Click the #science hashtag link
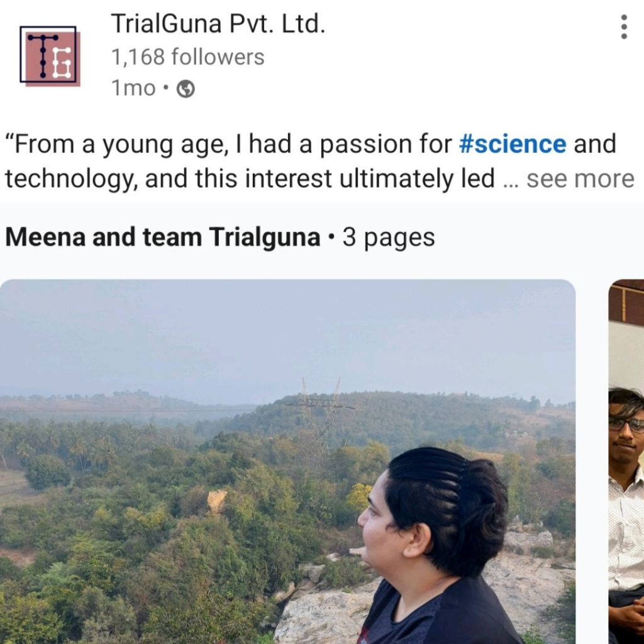Screen dimensions: 644x644 tap(512, 144)
